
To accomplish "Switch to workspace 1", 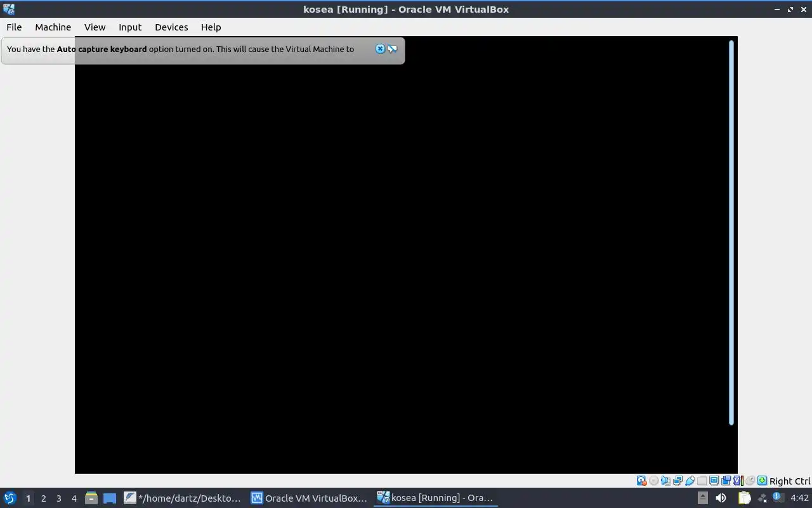I will tap(28, 498).
